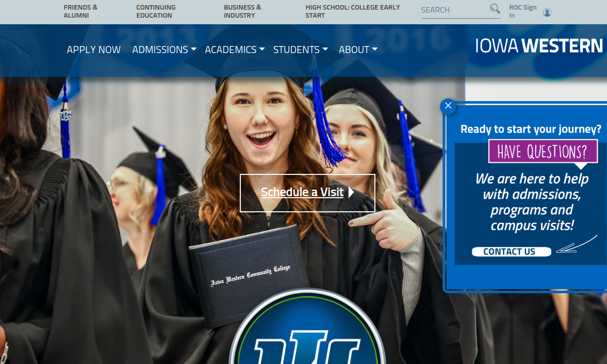Screen dimensions: 607x364
Task: Open Friends & Alumni link
Action: (x=80, y=12)
